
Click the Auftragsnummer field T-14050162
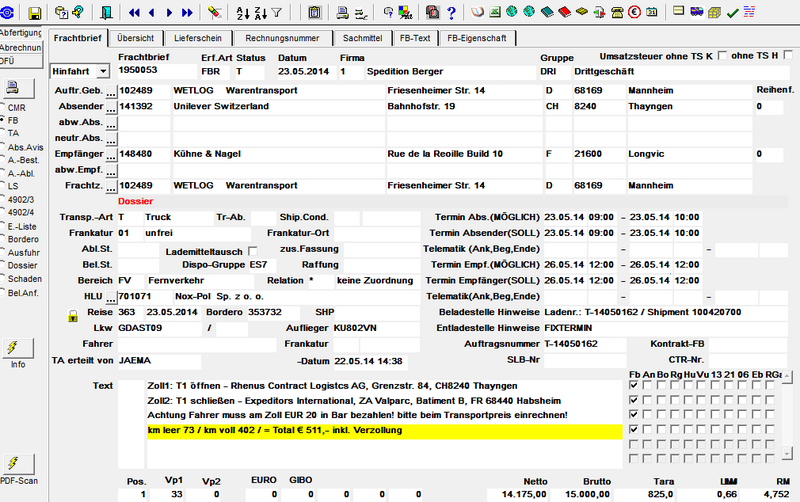point(585,344)
